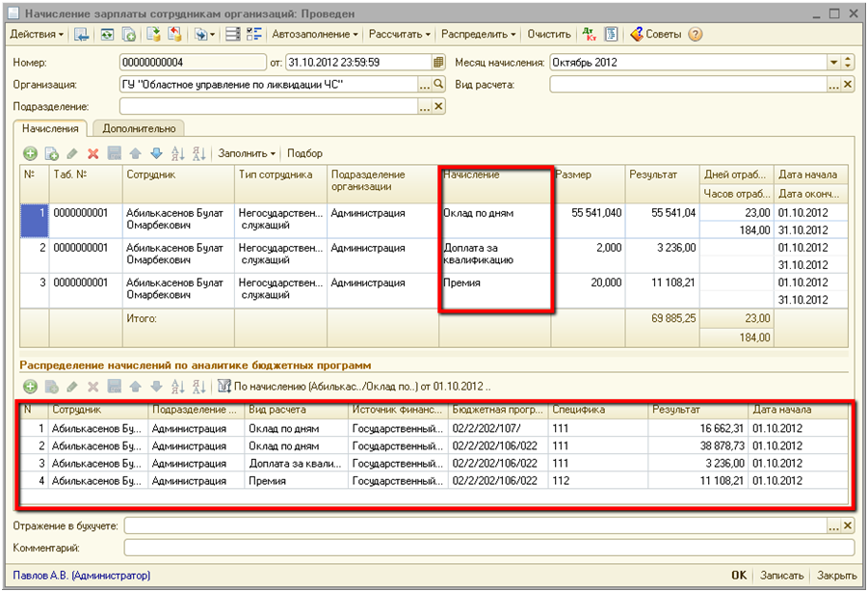
Task: Open calendar picker next to the date field
Action: pos(436,63)
